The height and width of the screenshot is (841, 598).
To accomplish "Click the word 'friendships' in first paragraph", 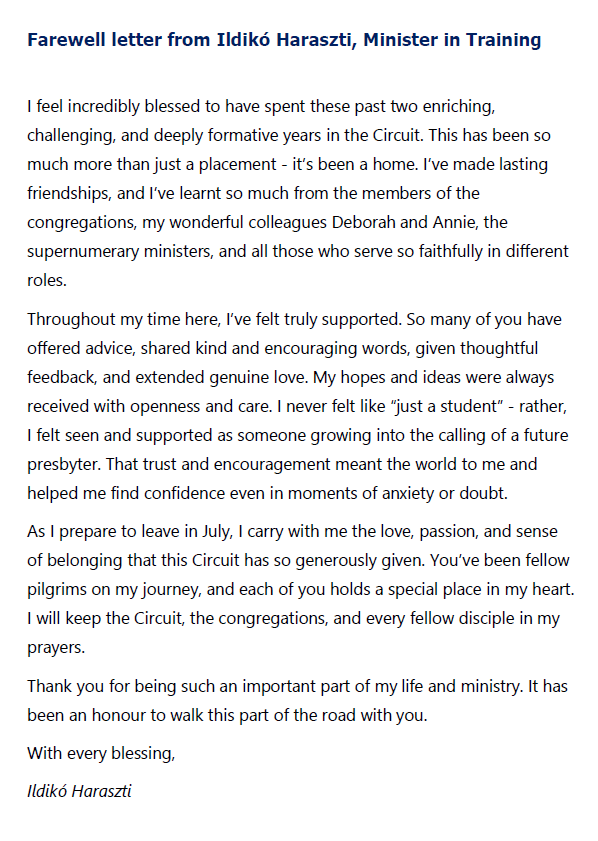I will point(70,193).
